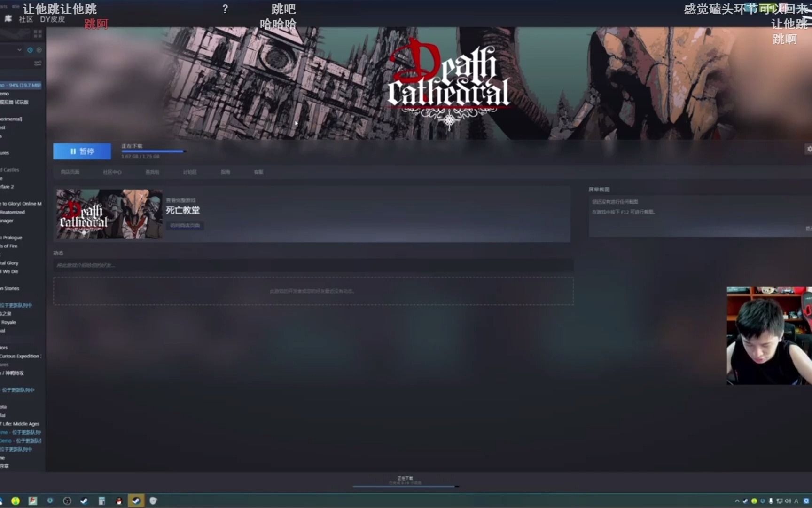
Task: Open the 商店页面 tab
Action: [x=70, y=172]
